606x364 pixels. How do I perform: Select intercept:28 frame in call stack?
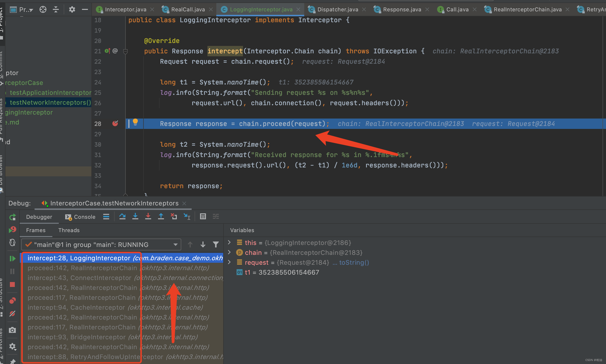(x=124, y=258)
